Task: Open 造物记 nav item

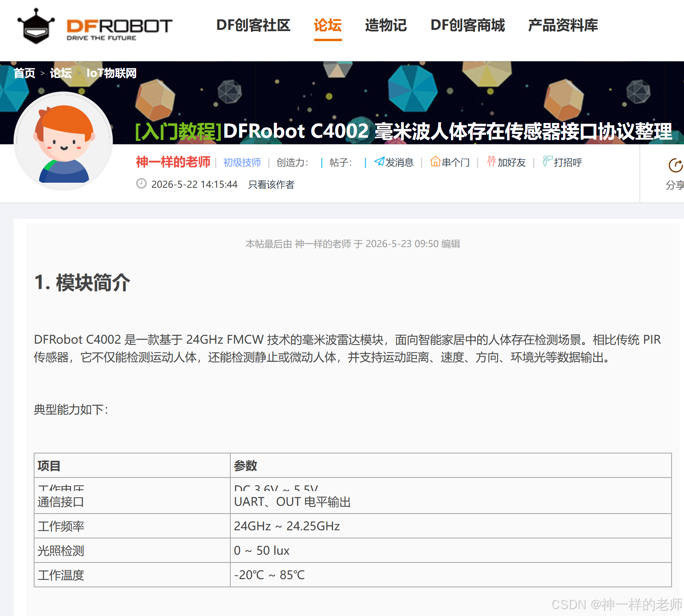Action: click(x=386, y=25)
